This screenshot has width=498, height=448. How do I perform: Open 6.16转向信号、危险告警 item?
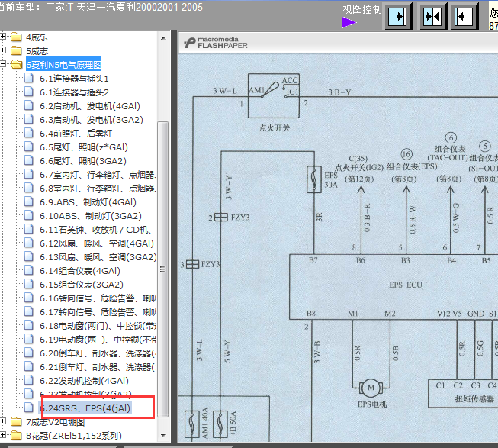98,298
